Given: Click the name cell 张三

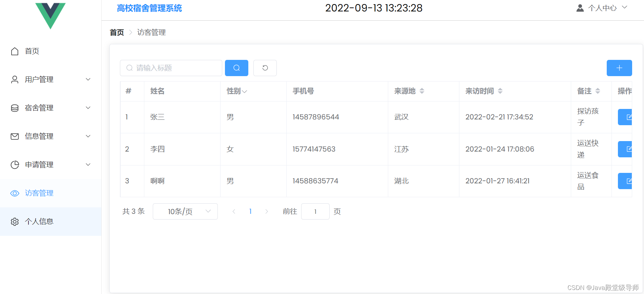Looking at the screenshot, I should 158,117.
